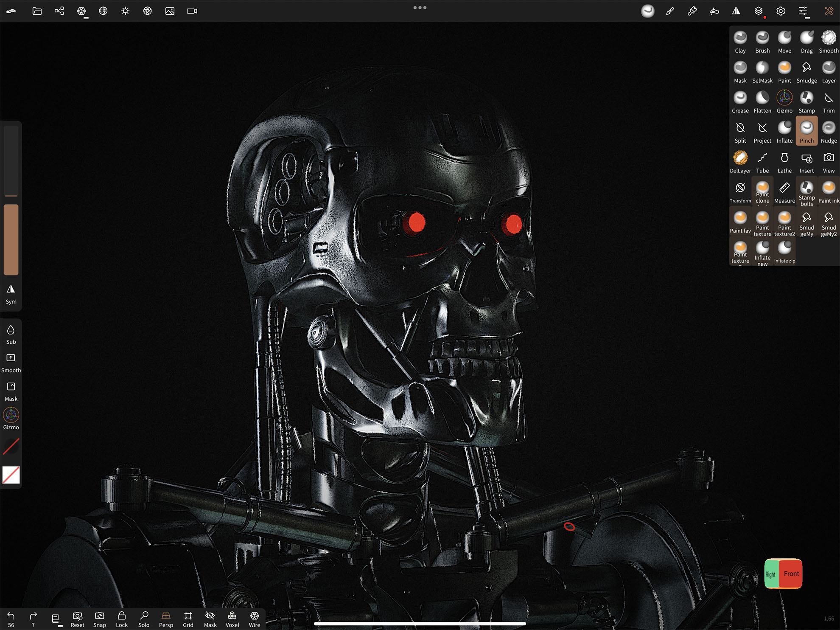840x630 pixels.
Task: Toggle Sym symmetry on left bar
Action: pos(11,294)
